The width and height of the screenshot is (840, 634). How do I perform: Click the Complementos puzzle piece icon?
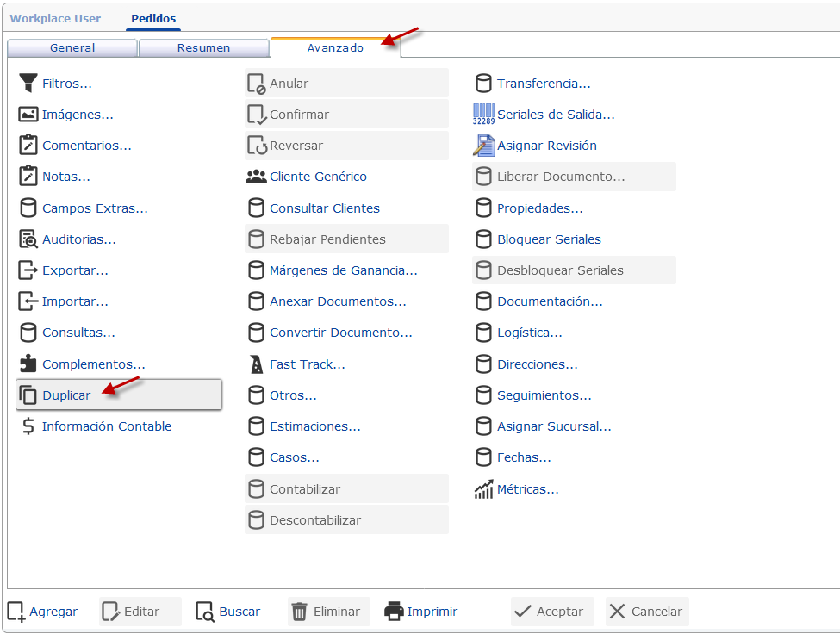pyautogui.click(x=28, y=364)
